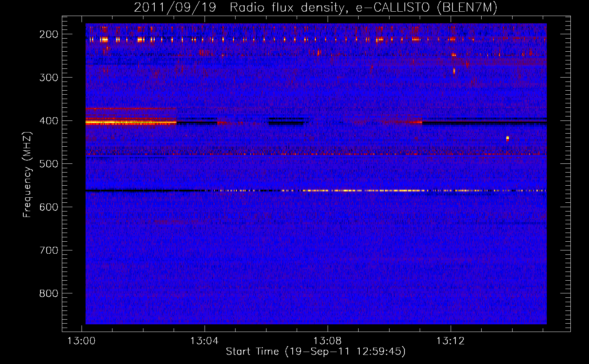
Task: Select the 800 frequency axis label
Action: pyautogui.click(x=49, y=293)
